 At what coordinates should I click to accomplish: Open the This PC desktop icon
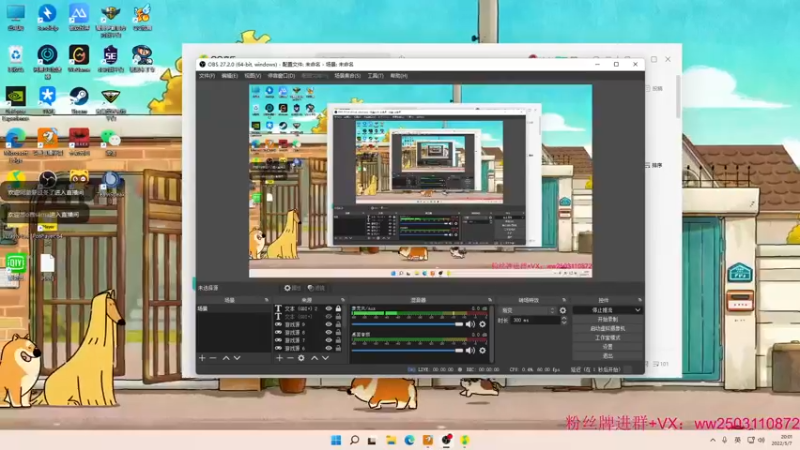[16, 17]
